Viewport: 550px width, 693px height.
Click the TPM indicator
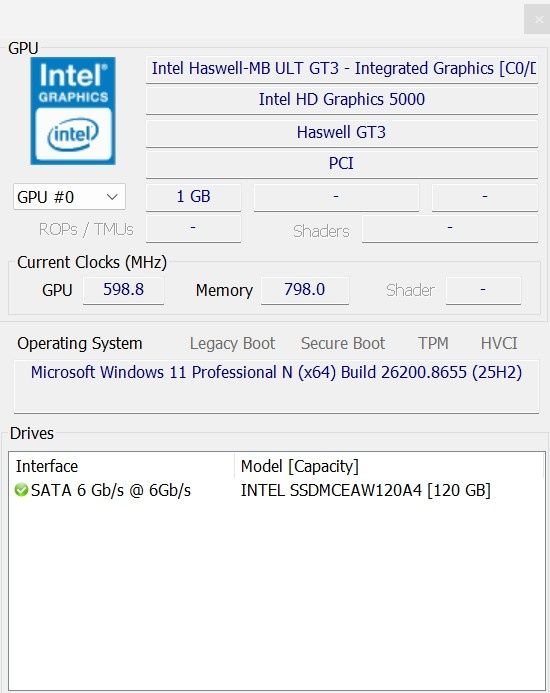click(433, 343)
